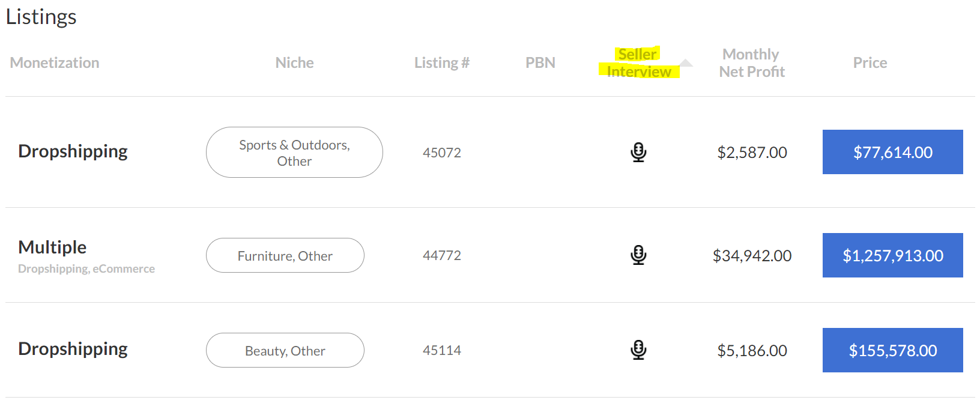Image resolution: width=980 pixels, height=400 pixels.
Task: Sort by Monetization column header
Action: click(55, 62)
